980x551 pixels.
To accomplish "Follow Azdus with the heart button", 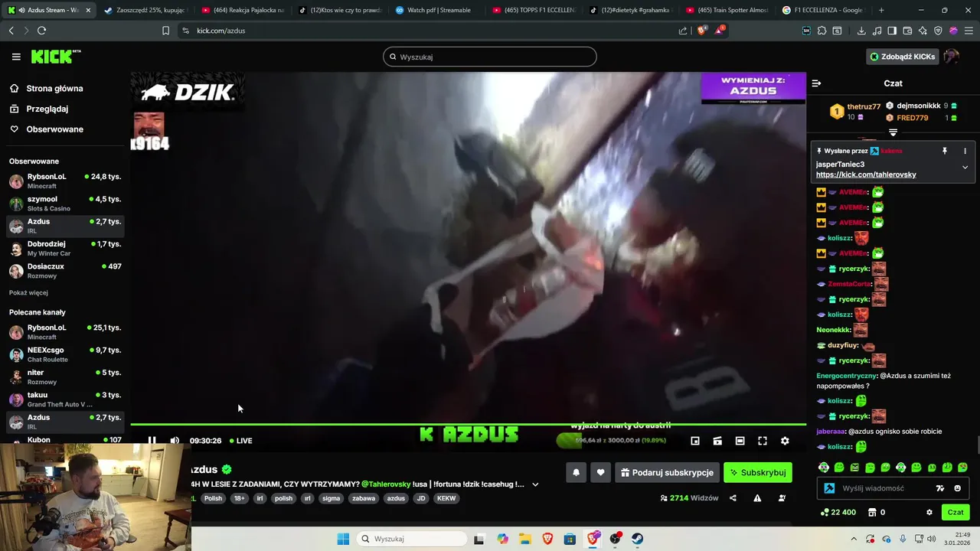I will (x=601, y=473).
